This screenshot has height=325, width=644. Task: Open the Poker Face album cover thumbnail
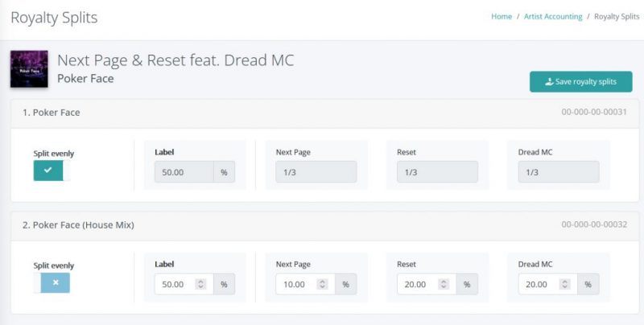[29, 69]
